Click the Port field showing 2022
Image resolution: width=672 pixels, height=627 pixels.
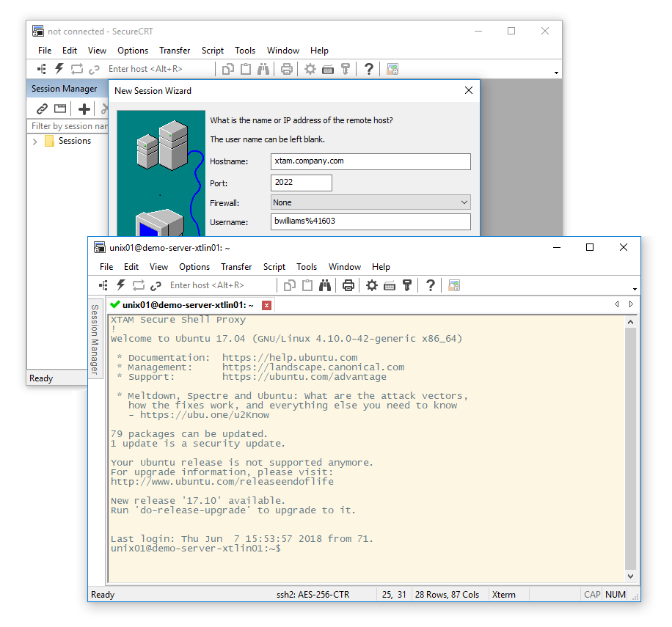(x=301, y=183)
